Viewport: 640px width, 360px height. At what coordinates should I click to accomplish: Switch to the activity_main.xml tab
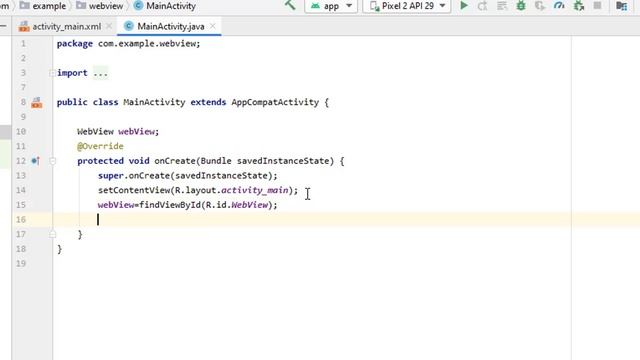[66, 27]
